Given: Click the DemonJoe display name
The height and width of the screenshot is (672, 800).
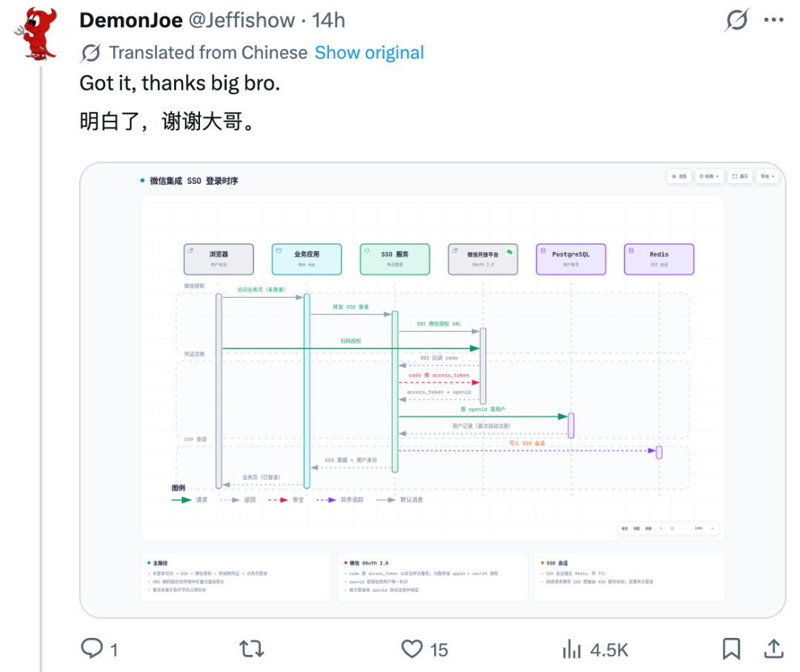Looking at the screenshot, I should pos(131,21).
